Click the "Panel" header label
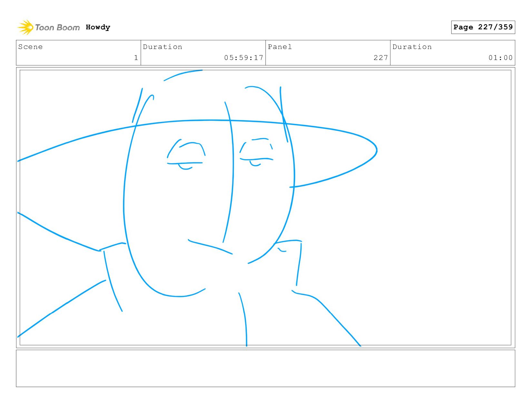The width and height of the screenshot is (532, 411). pyautogui.click(x=280, y=47)
